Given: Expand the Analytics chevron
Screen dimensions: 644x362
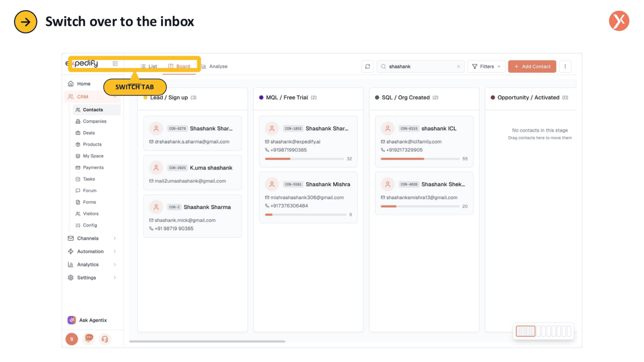Looking at the screenshot, I should 115,265.
